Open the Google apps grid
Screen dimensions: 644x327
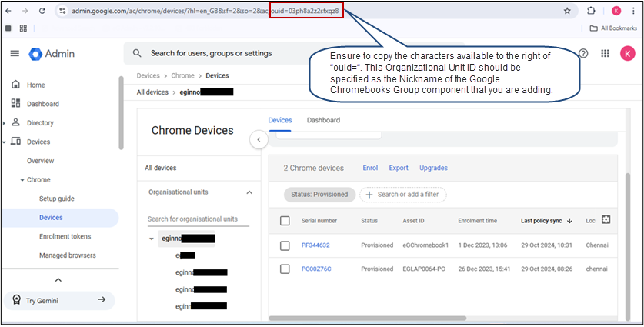(605, 53)
